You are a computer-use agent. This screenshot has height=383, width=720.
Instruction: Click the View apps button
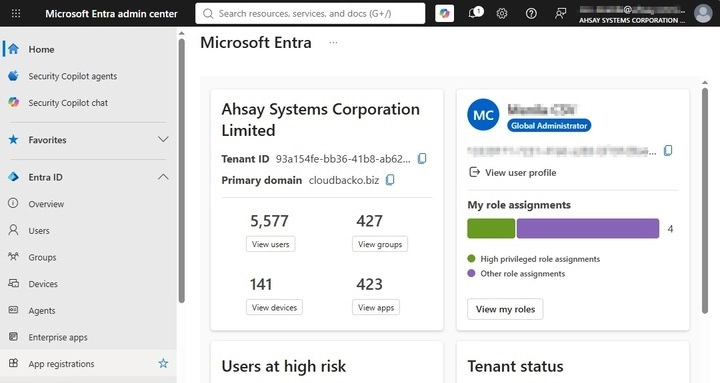(376, 307)
